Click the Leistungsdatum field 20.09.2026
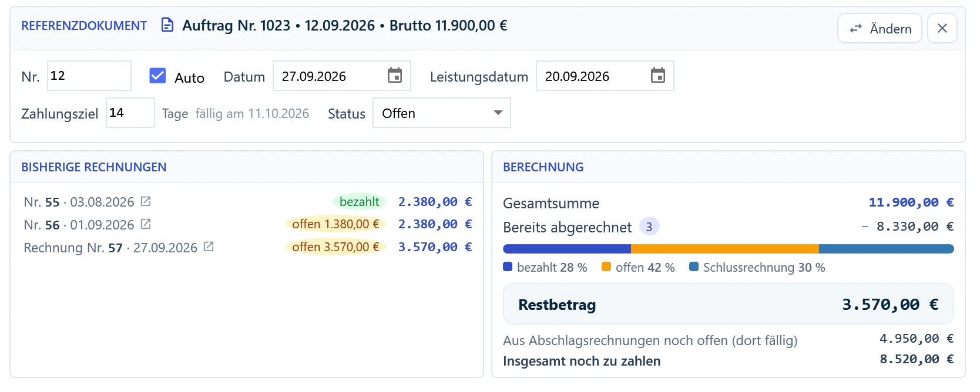 [605, 76]
